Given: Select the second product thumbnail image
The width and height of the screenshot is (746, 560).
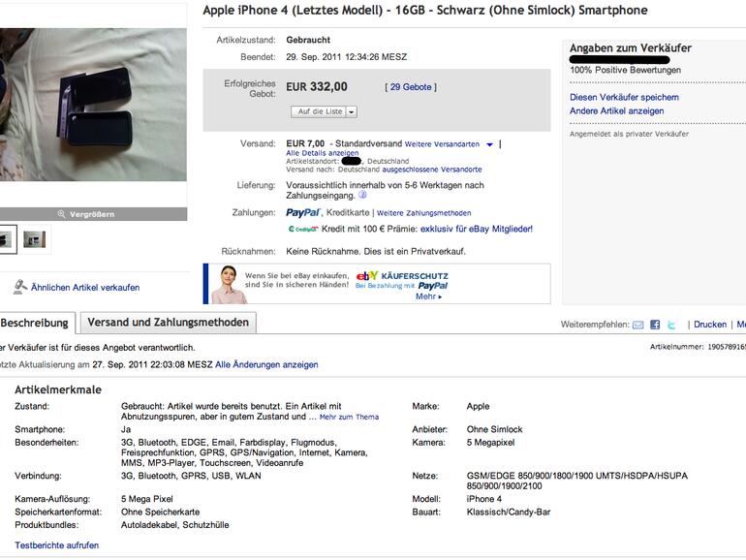Looking at the screenshot, I should point(35,238).
